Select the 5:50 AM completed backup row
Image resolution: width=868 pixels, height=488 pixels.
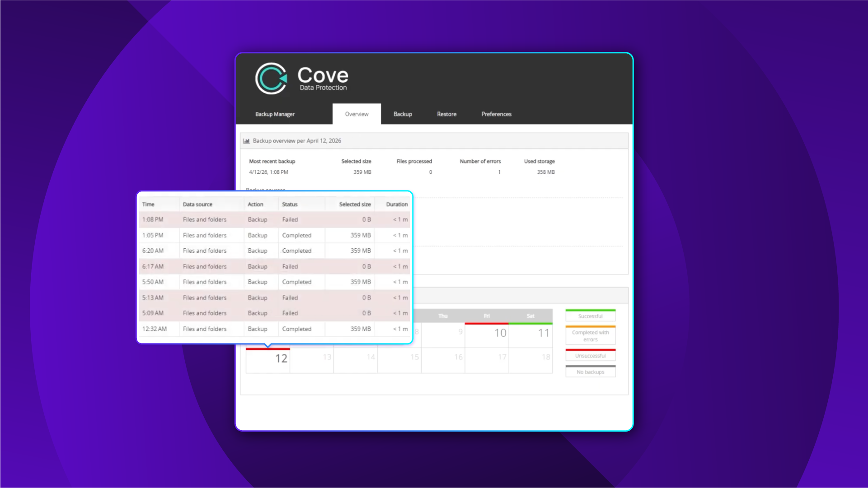click(x=275, y=282)
